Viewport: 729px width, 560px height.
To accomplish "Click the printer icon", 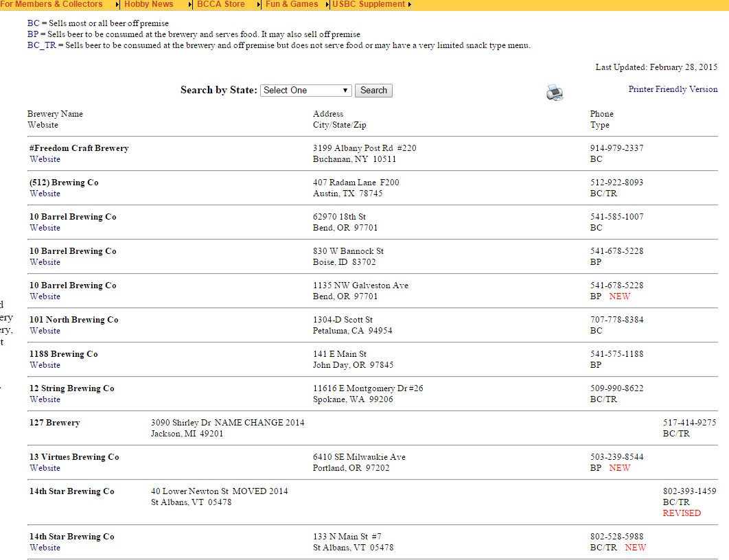I will [555, 93].
